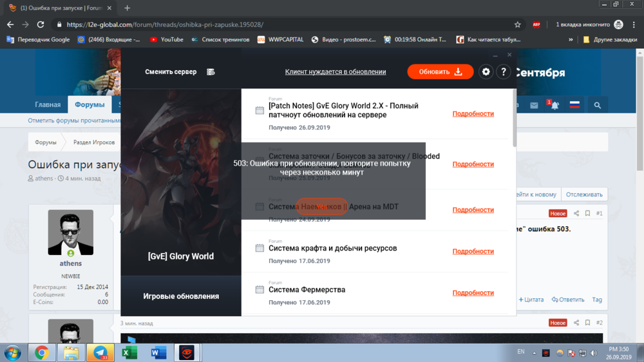Click the server list icon beside Сменить сервер
The width and height of the screenshot is (644, 362).
(211, 72)
